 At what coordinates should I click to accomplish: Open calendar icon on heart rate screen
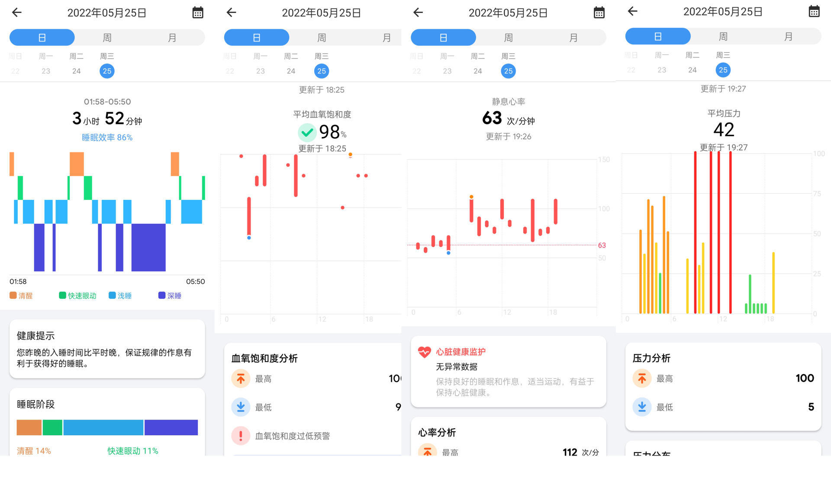(x=599, y=13)
